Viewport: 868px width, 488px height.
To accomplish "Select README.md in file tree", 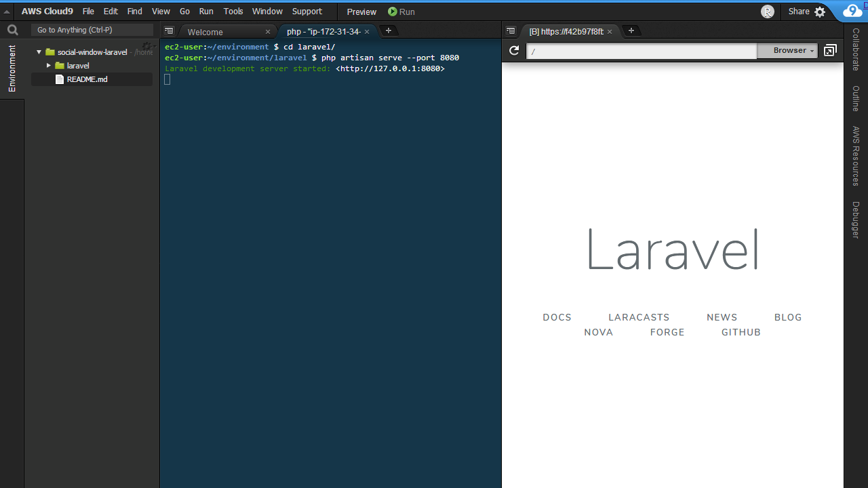I will pos(87,79).
